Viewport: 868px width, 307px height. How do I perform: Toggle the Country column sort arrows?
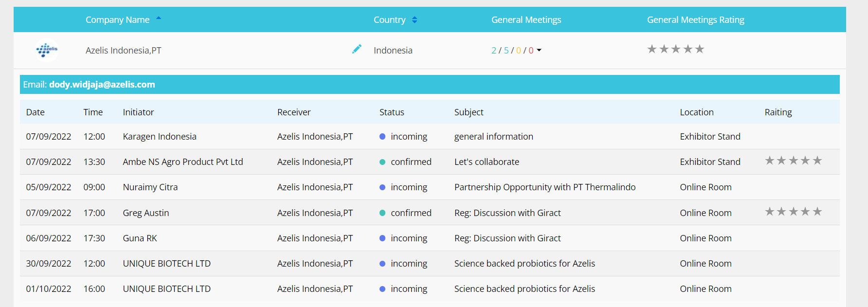[x=415, y=20]
